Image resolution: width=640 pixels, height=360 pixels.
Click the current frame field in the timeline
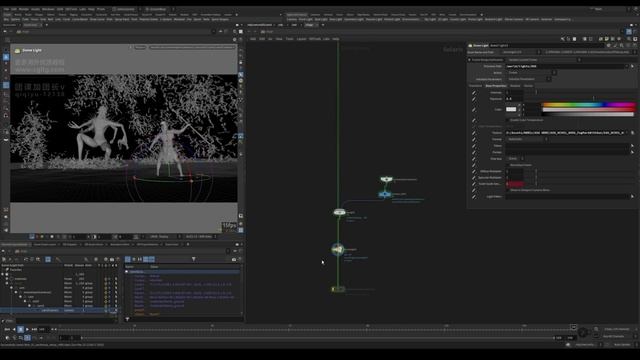[x=44, y=329]
